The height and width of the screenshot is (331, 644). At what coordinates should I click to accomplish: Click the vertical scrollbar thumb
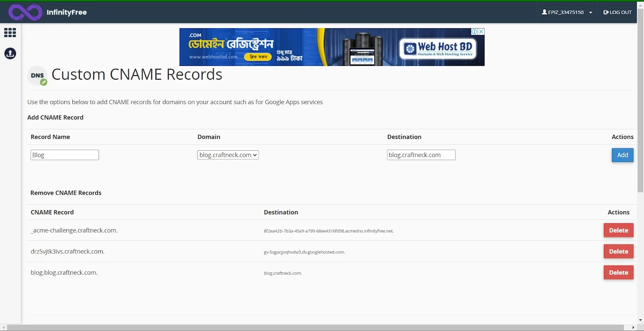(x=640, y=101)
